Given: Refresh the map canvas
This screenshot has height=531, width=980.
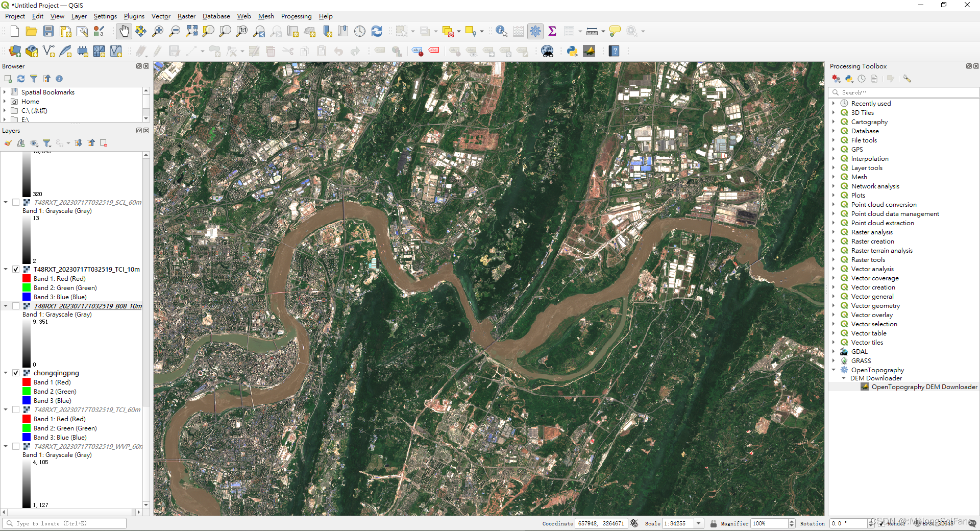Looking at the screenshot, I should pyautogui.click(x=377, y=31).
